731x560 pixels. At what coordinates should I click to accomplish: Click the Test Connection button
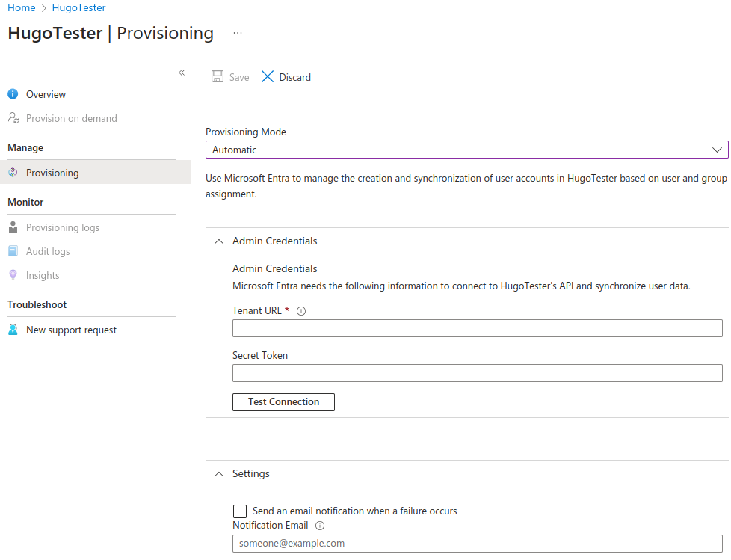283,402
